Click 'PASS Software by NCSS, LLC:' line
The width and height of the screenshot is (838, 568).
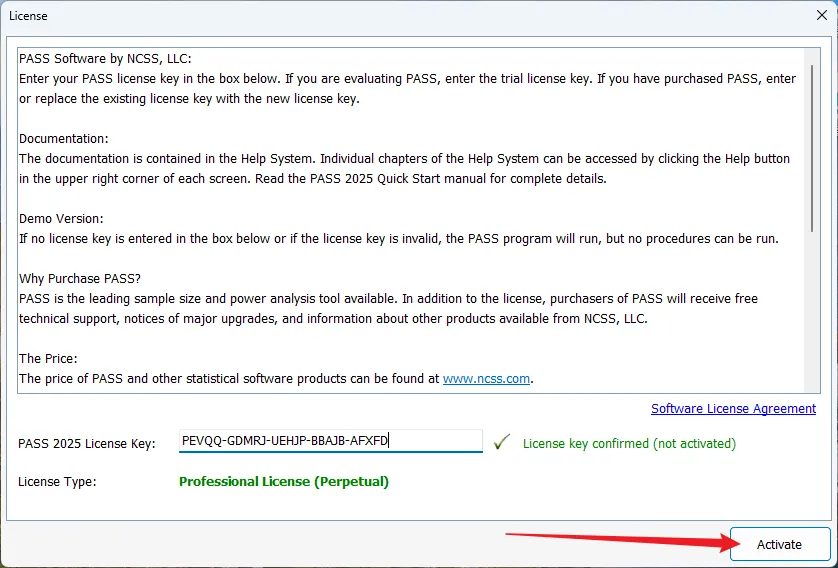pos(105,59)
